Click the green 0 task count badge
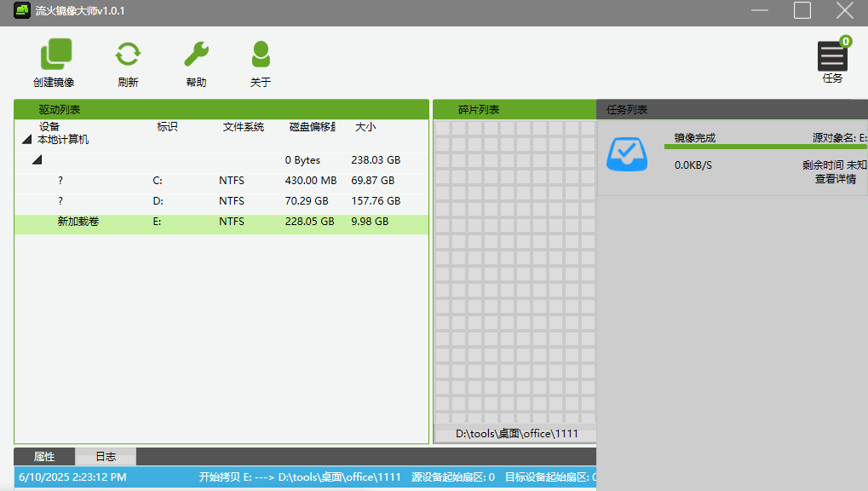 coord(845,42)
